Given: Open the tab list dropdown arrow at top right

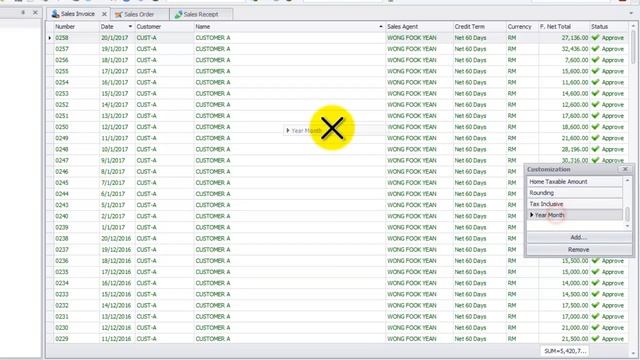Looking at the screenshot, I should [631, 13].
